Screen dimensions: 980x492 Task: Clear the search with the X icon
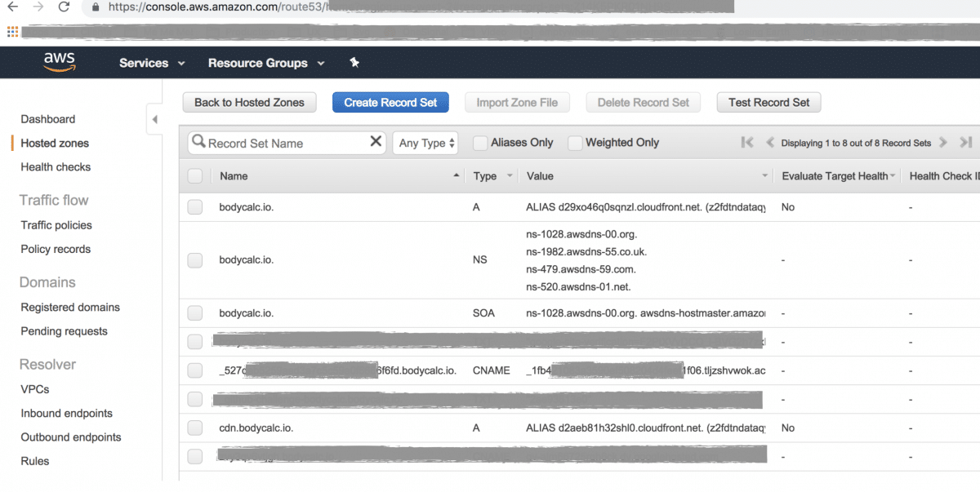click(375, 142)
